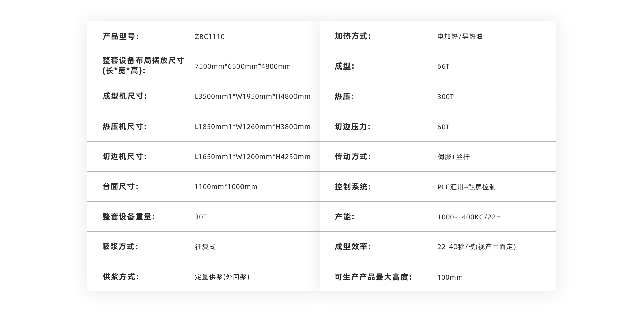Select the 100mm height value

point(450,277)
